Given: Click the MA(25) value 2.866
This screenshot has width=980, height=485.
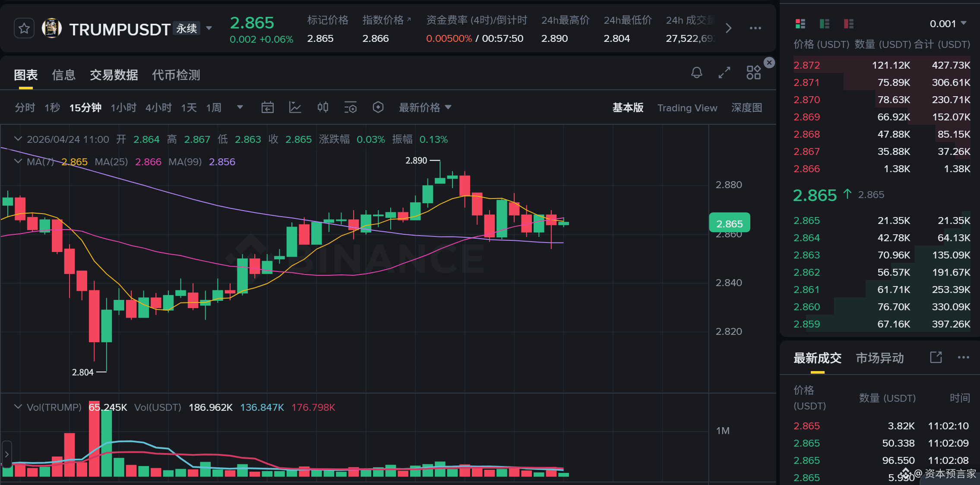Looking at the screenshot, I should pos(148,162).
